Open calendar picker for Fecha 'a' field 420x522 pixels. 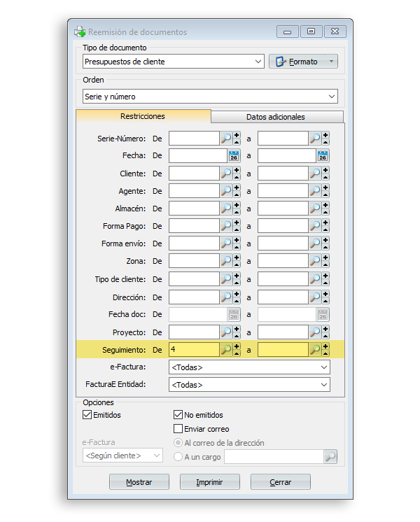323,156
